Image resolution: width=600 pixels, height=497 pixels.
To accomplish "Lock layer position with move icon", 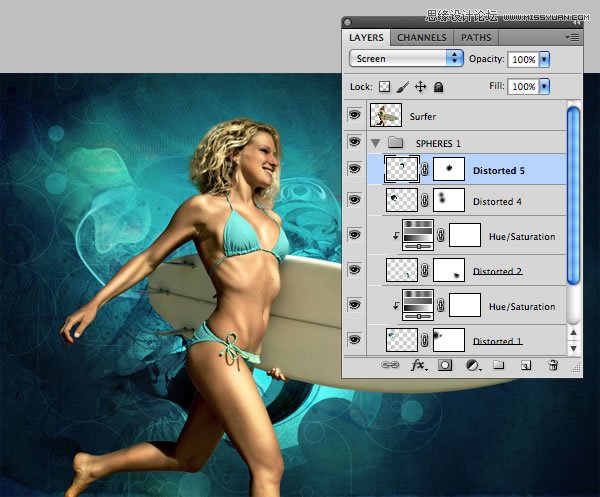I will click(x=420, y=87).
